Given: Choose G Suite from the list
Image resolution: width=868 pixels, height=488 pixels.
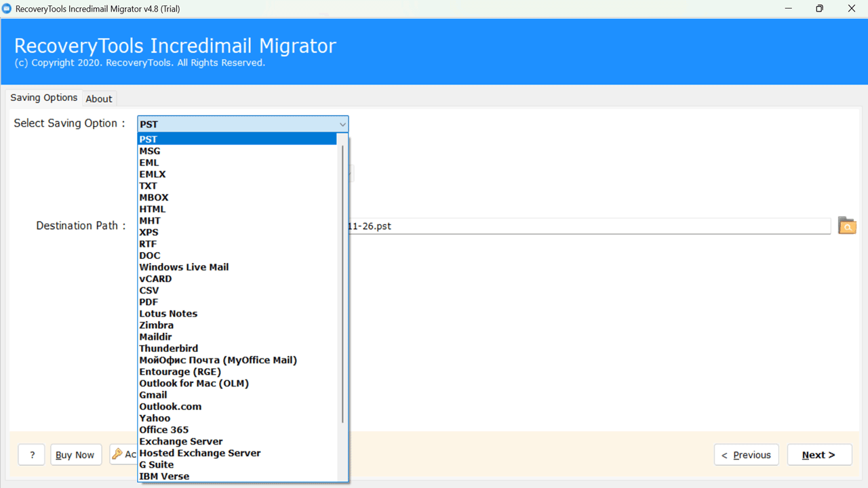Looking at the screenshot, I should pos(237,464).
